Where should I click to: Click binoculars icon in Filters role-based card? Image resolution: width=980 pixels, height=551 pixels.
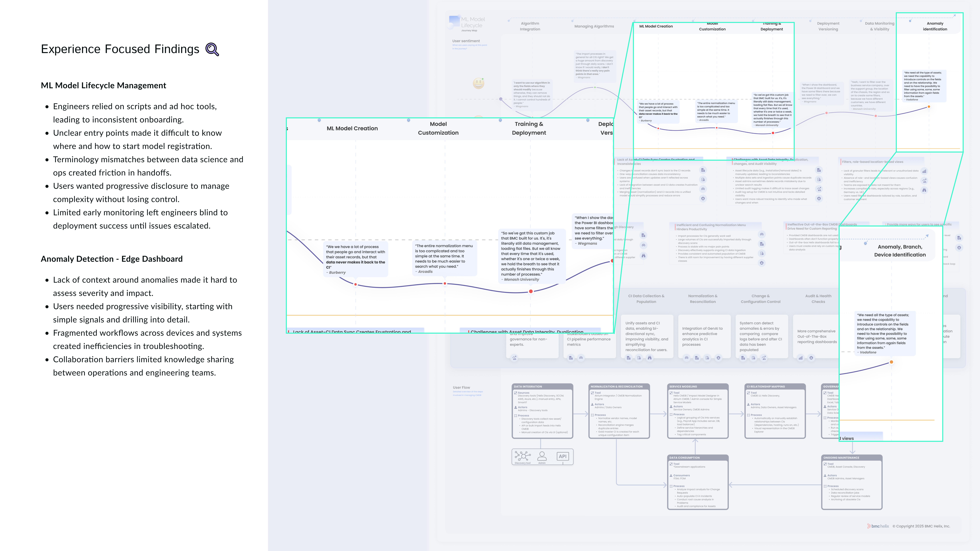pos(924,190)
